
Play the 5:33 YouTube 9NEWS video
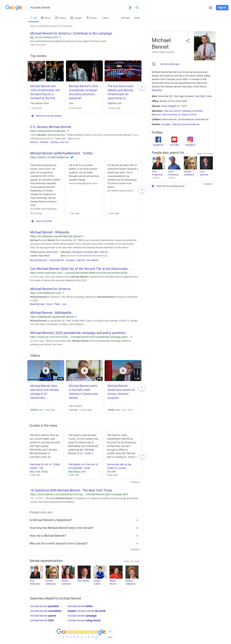click(x=84, y=370)
